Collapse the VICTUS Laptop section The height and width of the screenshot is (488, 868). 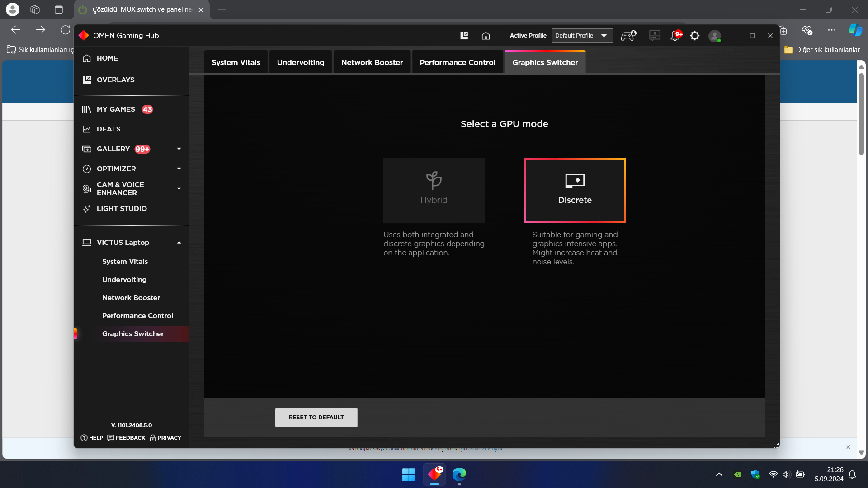[179, 243]
